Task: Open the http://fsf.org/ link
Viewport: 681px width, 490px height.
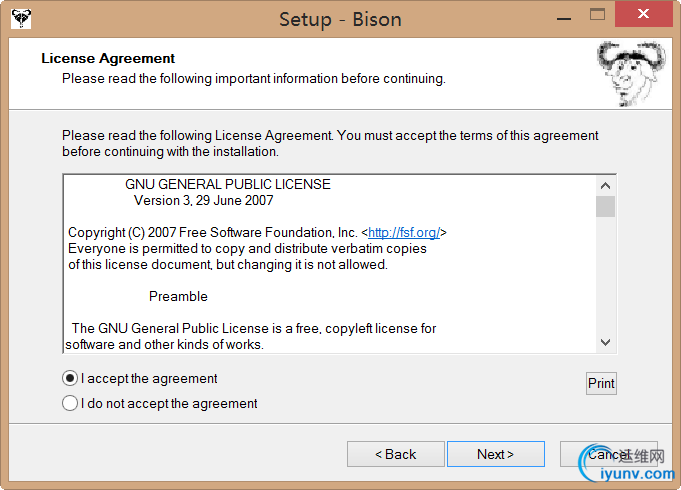Action: pos(404,233)
